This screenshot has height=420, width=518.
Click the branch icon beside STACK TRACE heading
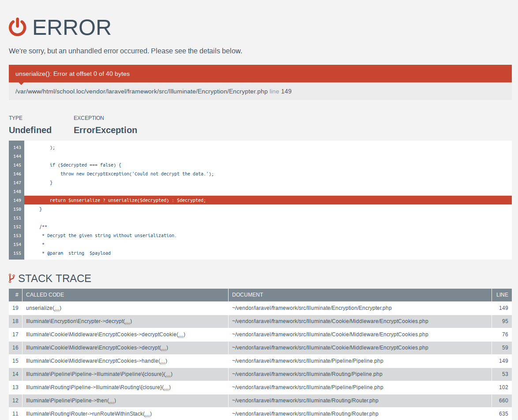12,278
